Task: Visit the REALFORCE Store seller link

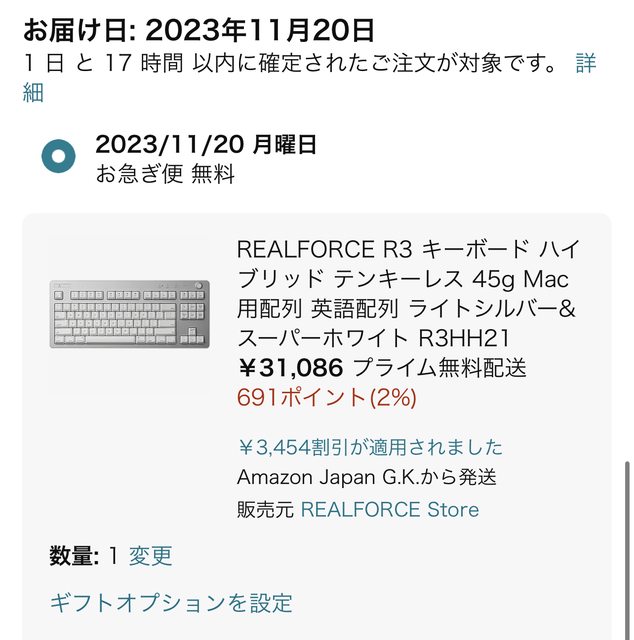Action: click(x=389, y=509)
